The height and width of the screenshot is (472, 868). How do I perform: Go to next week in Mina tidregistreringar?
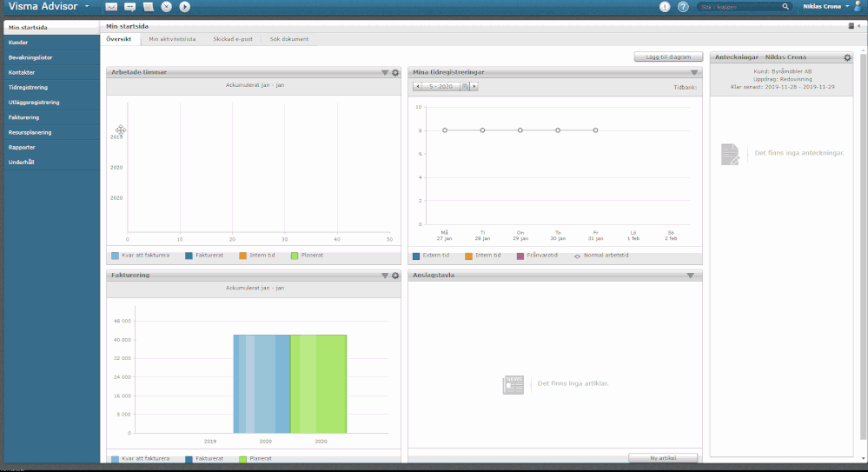(x=474, y=86)
